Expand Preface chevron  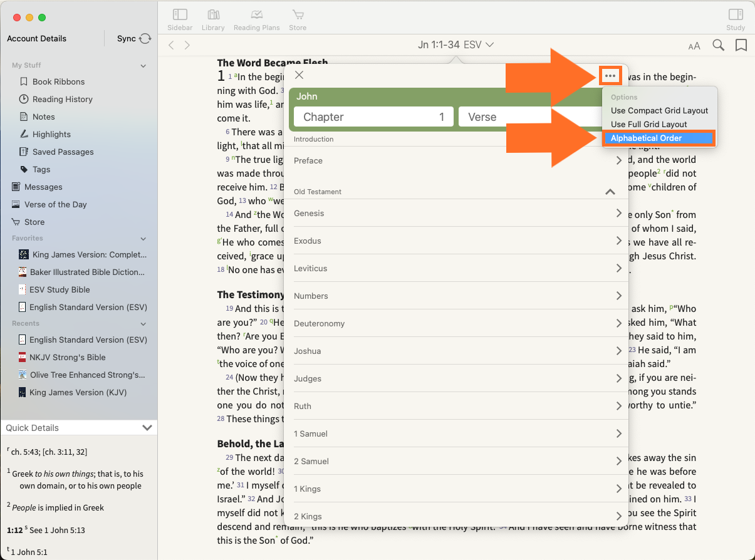click(x=618, y=160)
